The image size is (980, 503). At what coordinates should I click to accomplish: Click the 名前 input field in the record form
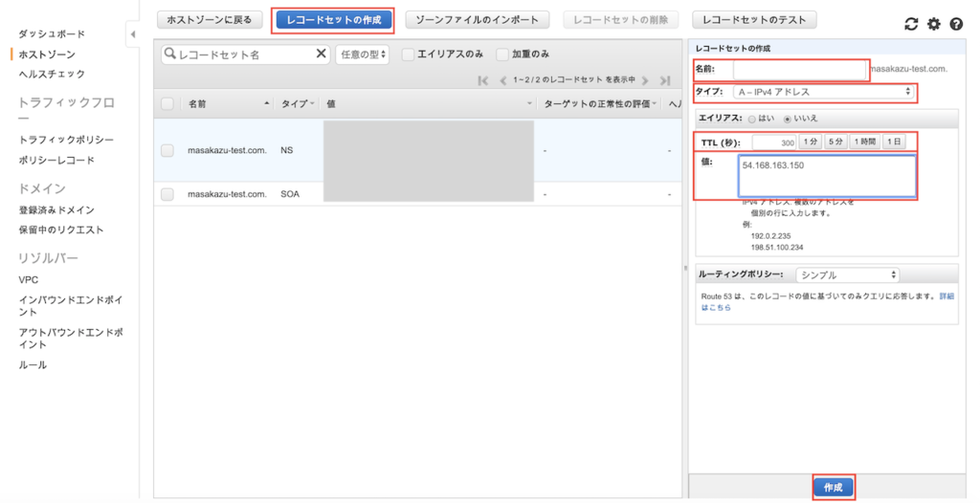click(799, 69)
